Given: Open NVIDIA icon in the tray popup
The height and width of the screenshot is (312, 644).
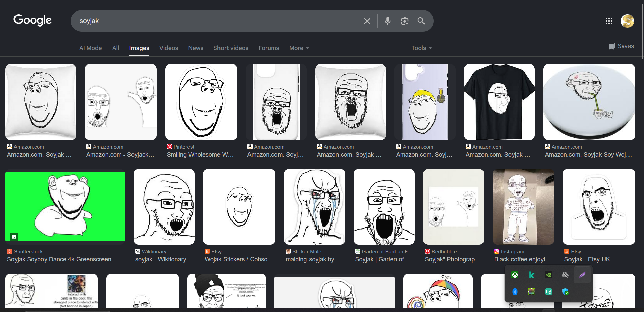Looking at the screenshot, I should click(549, 275).
